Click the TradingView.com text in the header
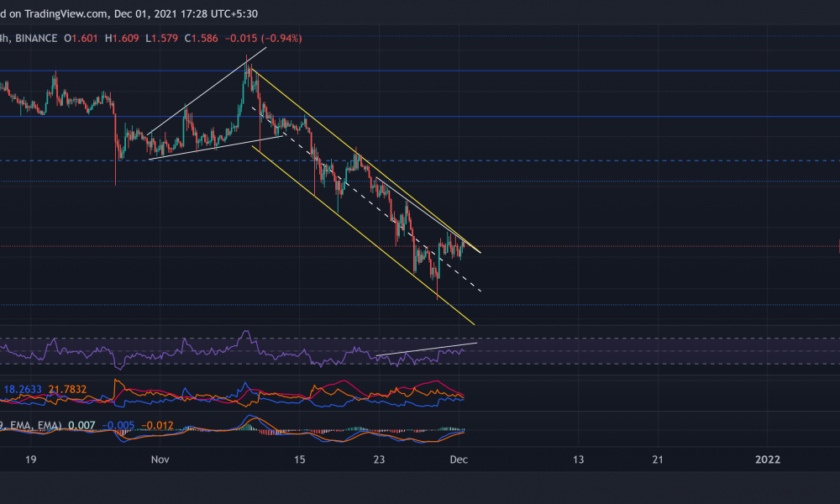The height and width of the screenshot is (504, 840). click(66, 14)
